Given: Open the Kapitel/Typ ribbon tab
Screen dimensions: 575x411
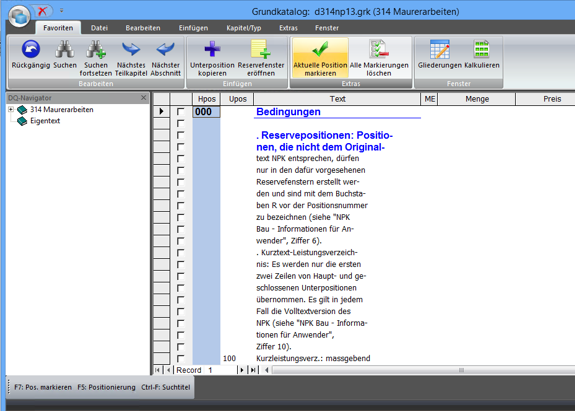Looking at the screenshot, I should (x=243, y=28).
